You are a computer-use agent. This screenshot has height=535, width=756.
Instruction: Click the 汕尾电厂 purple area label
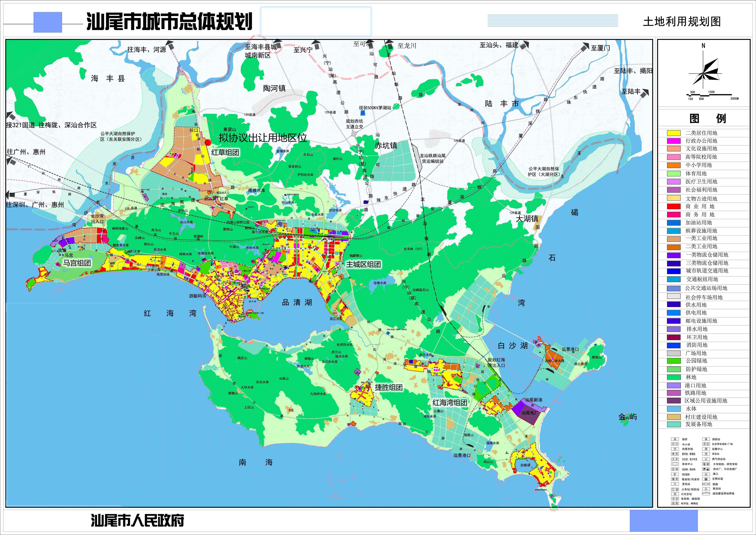click(530, 413)
